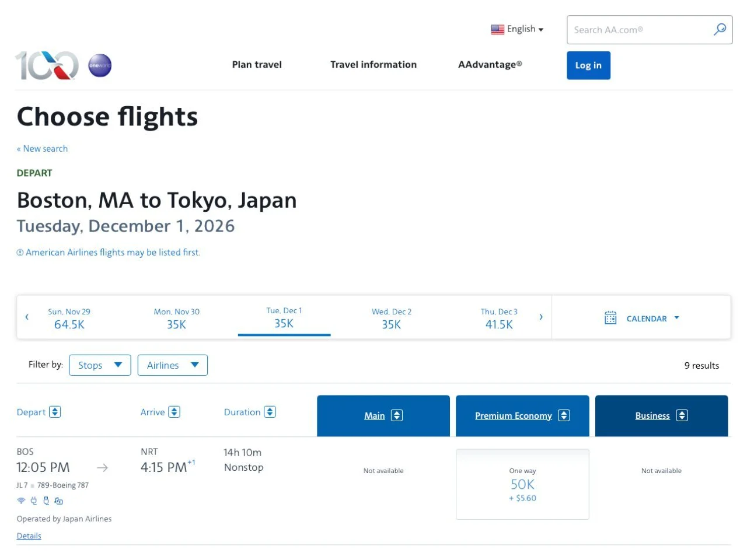Select Tue, Dec 1 date tab

tap(284, 318)
